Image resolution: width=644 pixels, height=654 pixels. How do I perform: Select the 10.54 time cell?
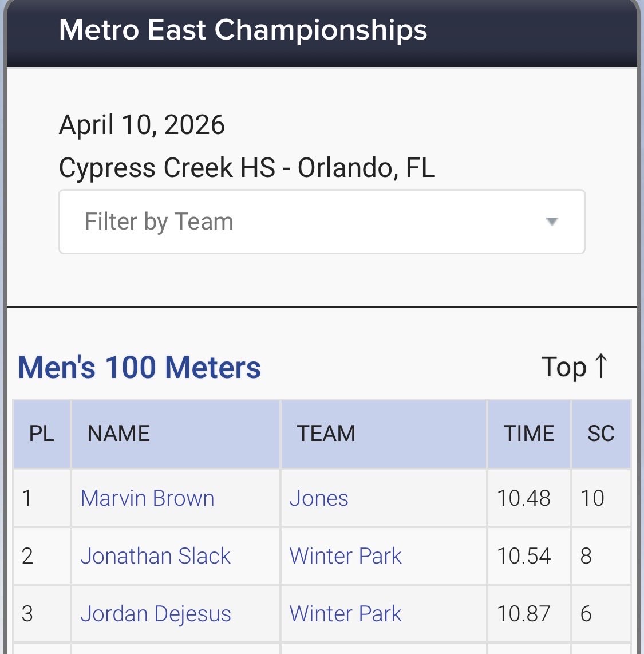point(524,555)
